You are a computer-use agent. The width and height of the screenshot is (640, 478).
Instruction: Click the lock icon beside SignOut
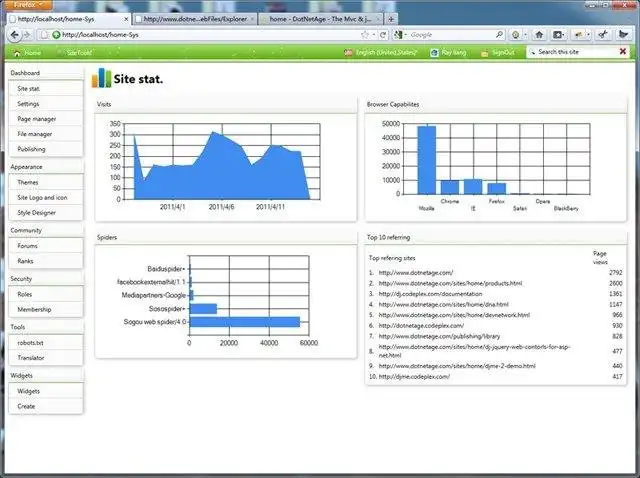(x=484, y=53)
